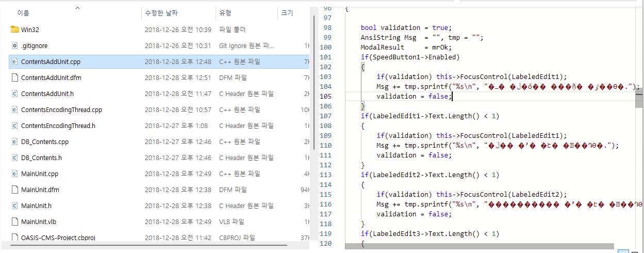Click the Win32 folder icon
The height and width of the screenshot is (253, 644).
[x=14, y=29]
